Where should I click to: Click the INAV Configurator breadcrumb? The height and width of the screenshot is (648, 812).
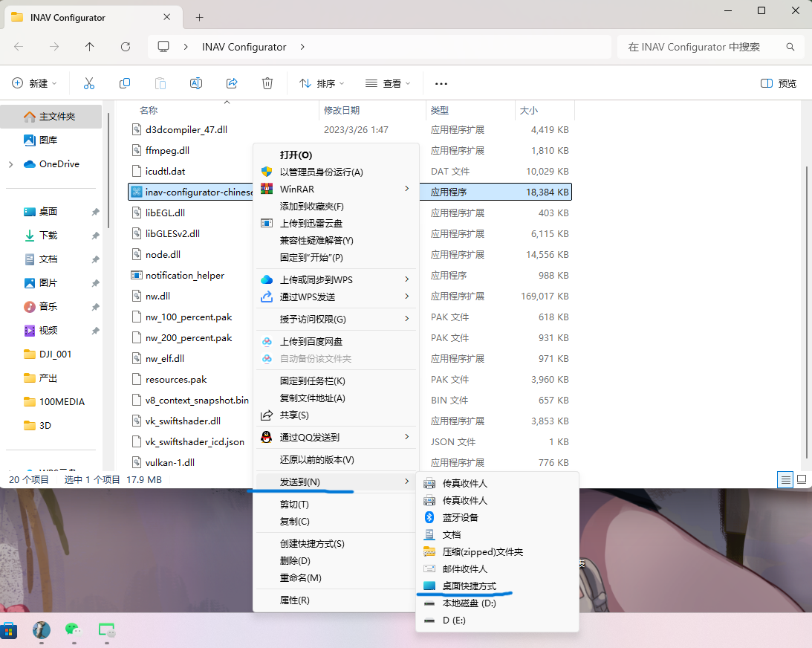pyautogui.click(x=244, y=47)
